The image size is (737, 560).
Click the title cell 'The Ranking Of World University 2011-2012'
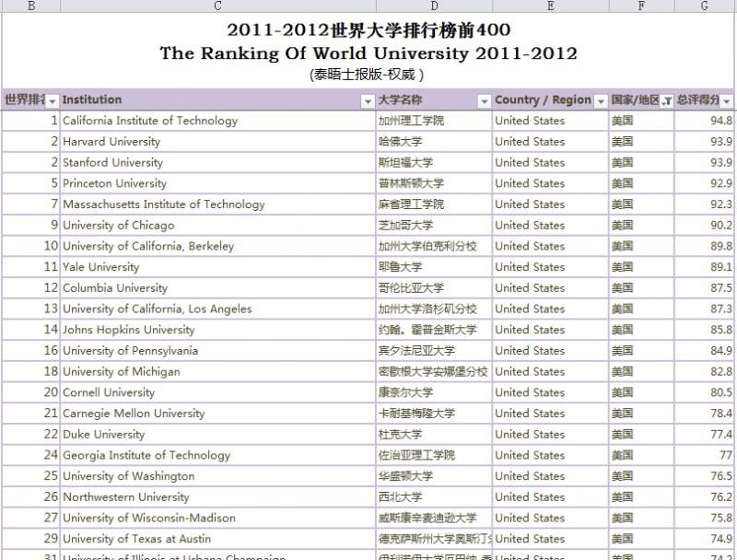point(368,53)
